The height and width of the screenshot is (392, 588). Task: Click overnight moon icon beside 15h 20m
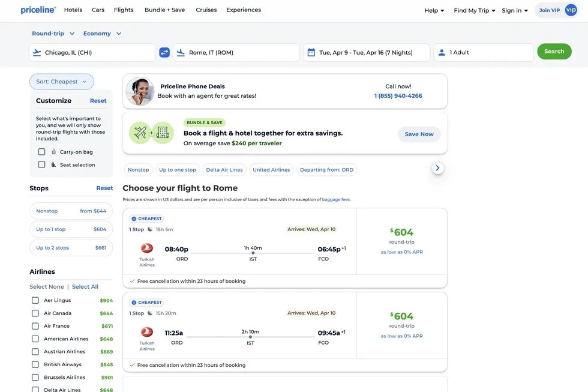[x=150, y=313]
